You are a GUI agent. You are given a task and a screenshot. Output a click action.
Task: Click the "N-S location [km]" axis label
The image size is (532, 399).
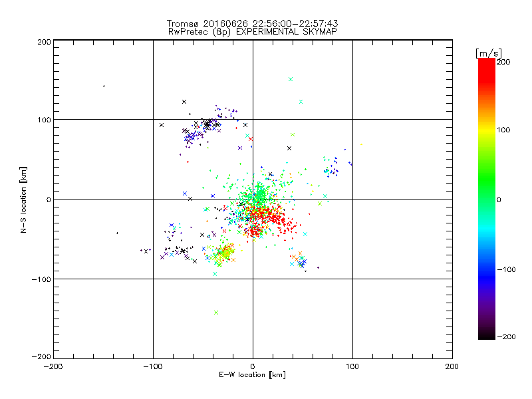(23, 199)
